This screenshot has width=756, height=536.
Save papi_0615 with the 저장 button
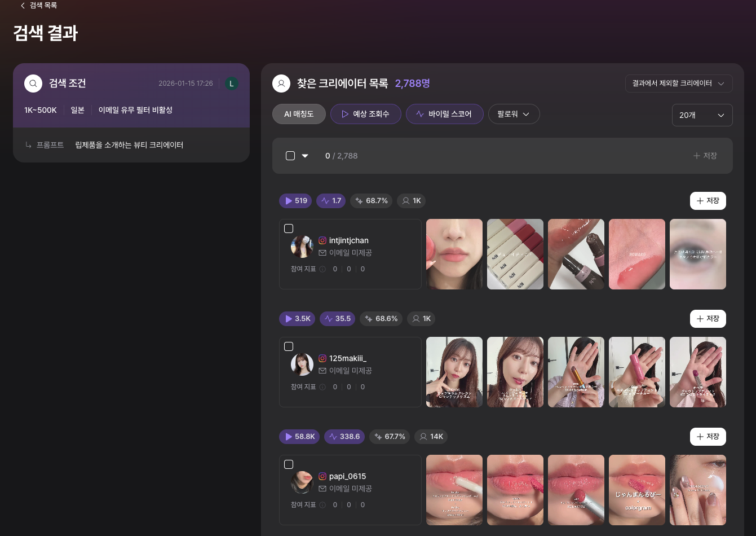pos(708,437)
